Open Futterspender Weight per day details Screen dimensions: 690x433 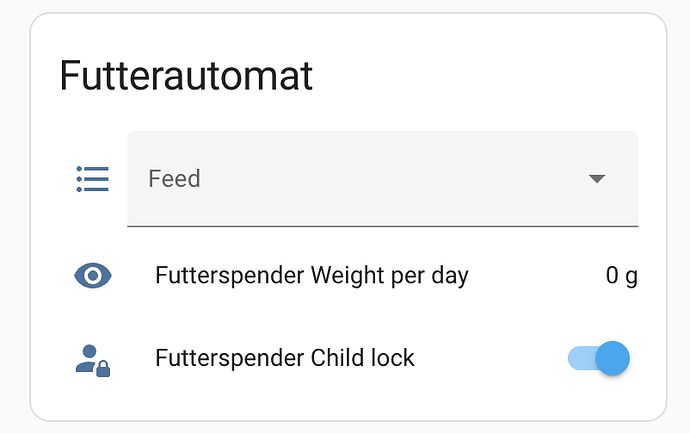(312, 276)
